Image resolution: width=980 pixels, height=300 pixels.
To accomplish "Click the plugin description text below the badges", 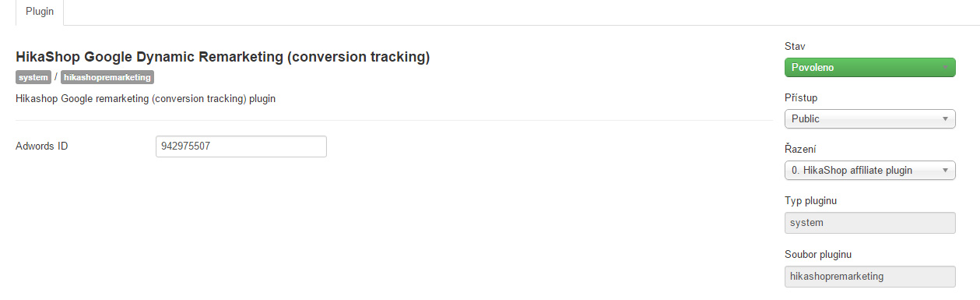I will tap(146, 99).
